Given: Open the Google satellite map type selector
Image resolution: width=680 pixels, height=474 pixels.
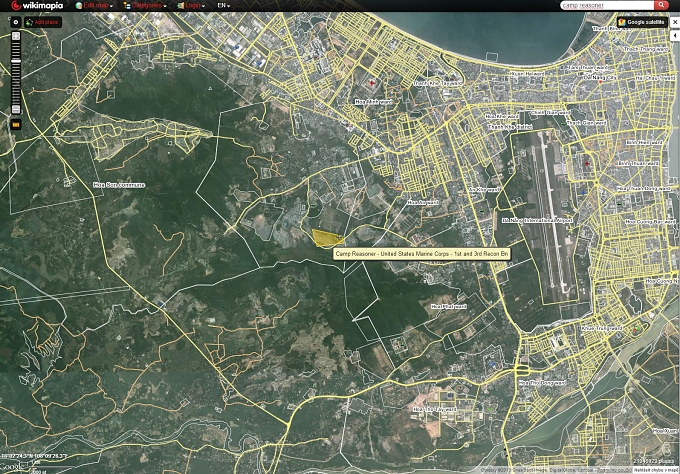Looking at the screenshot, I should coord(641,21).
